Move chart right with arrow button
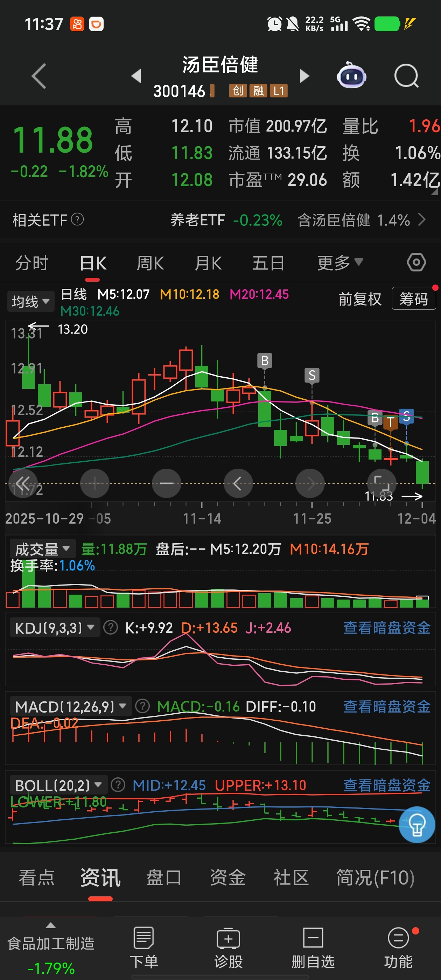 (x=310, y=484)
